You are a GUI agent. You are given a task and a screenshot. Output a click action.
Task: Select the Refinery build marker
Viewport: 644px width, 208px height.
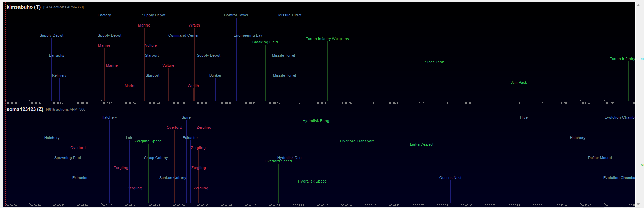59,75
